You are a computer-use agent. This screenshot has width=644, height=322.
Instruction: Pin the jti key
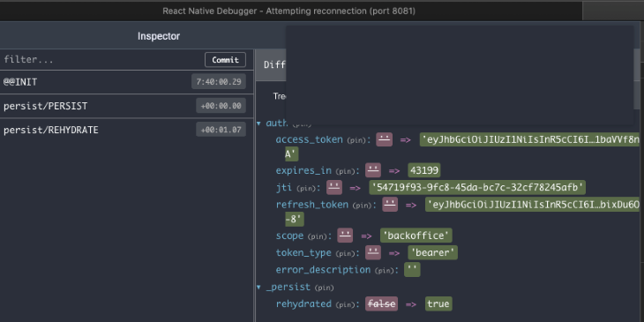point(305,189)
